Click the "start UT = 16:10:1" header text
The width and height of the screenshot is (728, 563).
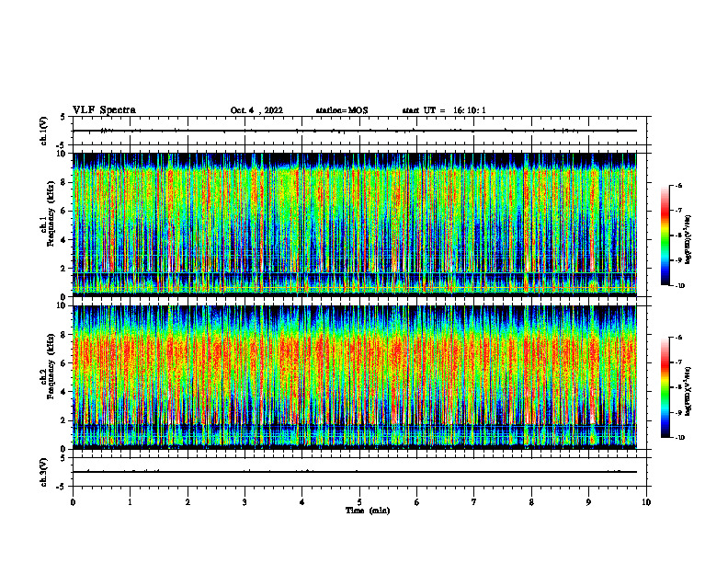pos(444,110)
